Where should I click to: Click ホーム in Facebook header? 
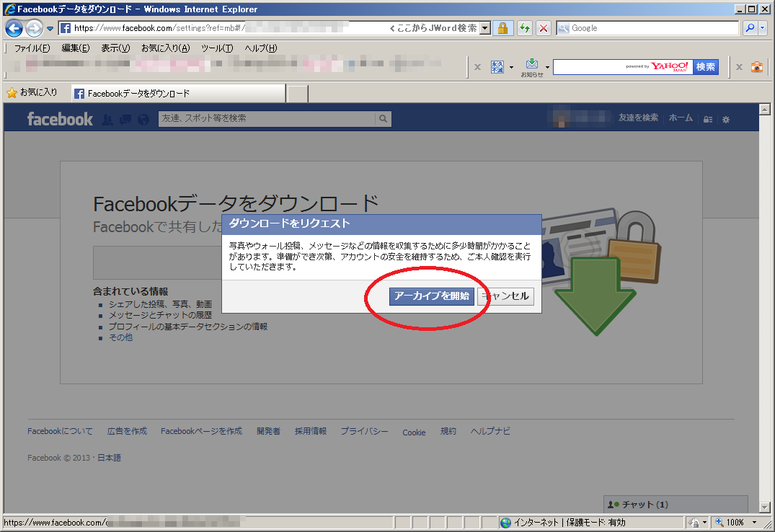coord(681,118)
